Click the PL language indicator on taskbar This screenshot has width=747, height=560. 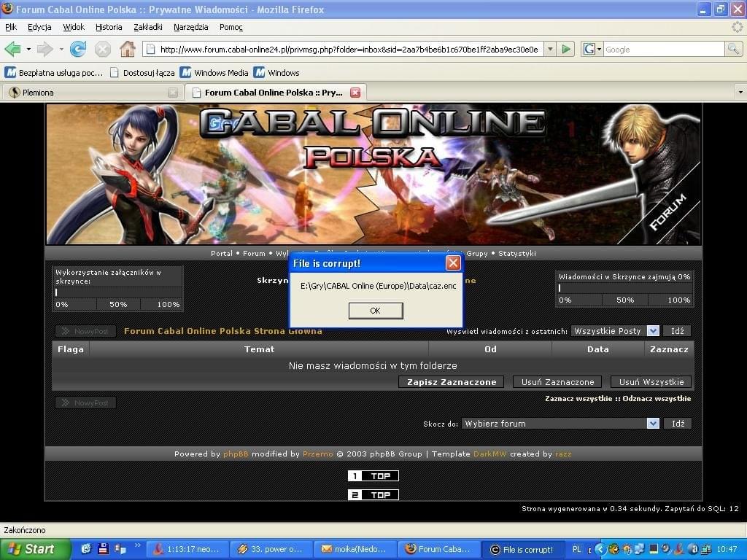point(576,549)
